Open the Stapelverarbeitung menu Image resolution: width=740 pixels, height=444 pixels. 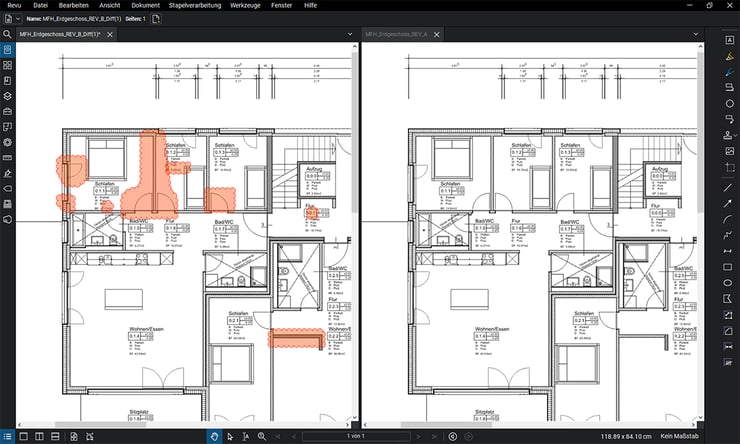click(195, 6)
